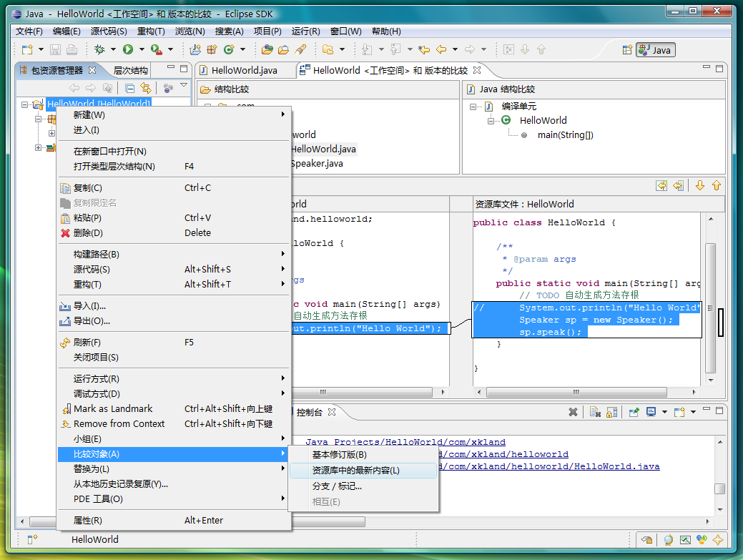Click the New wizard toolbar icon
This screenshot has width=743, height=560.
[x=27, y=49]
